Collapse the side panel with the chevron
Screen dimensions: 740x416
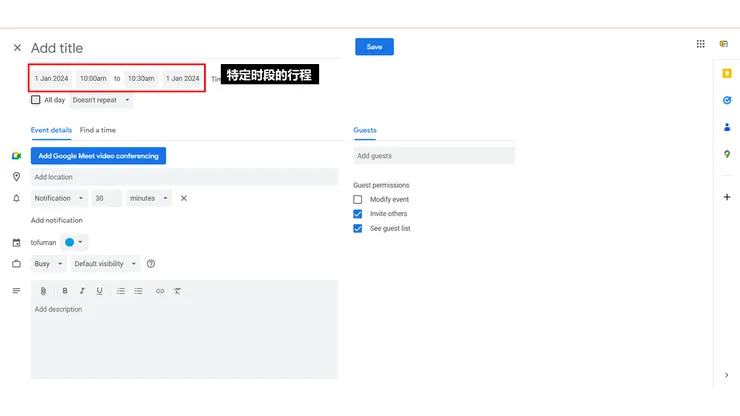click(x=726, y=375)
